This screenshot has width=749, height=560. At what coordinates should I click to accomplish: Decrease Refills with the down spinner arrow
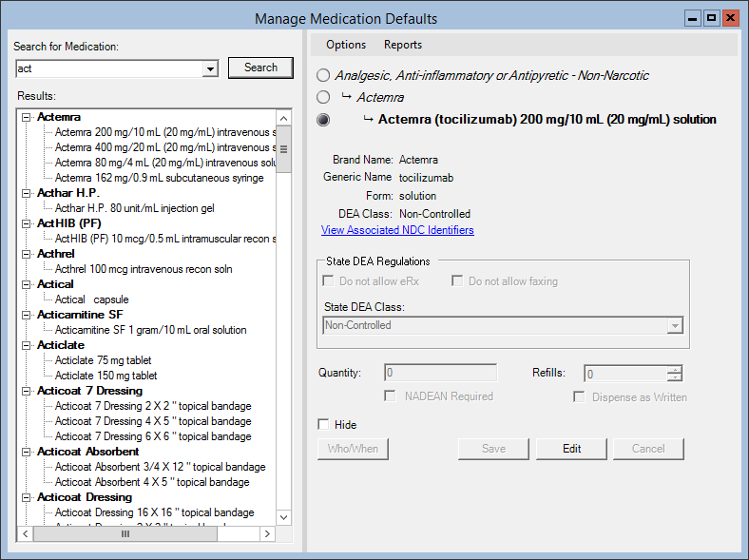pos(675,377)
